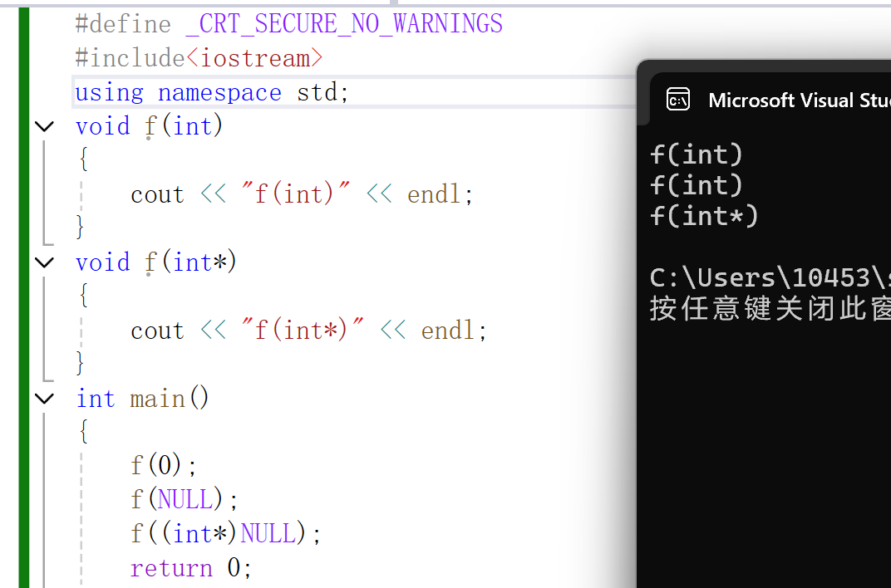
Task: Click the console window terminal icon
Action: coord(678,100)
